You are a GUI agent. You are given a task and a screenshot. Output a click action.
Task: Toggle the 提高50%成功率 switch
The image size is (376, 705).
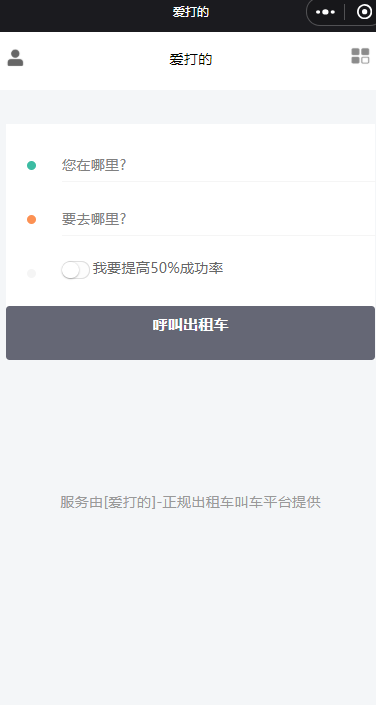click(76, 270)
